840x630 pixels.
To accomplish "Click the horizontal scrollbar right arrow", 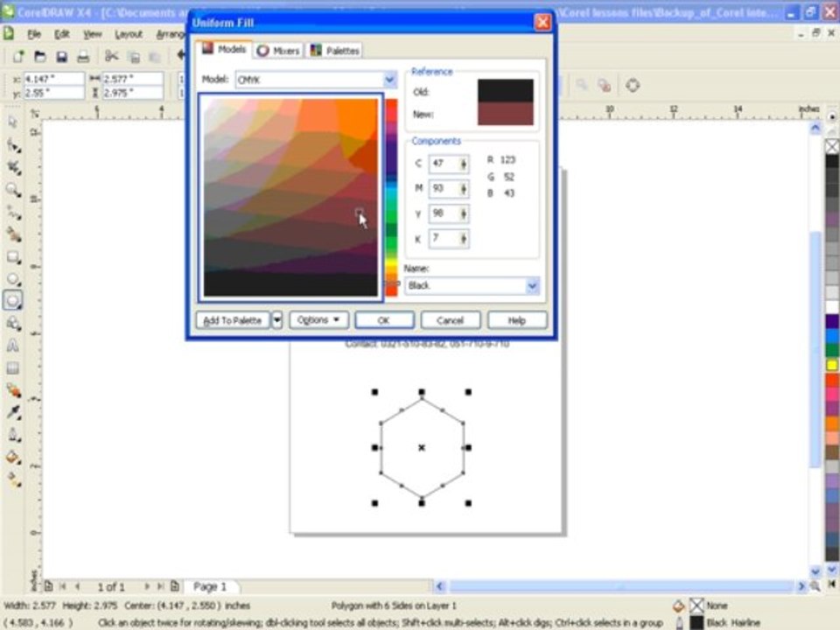I will (x=801, y=586).
